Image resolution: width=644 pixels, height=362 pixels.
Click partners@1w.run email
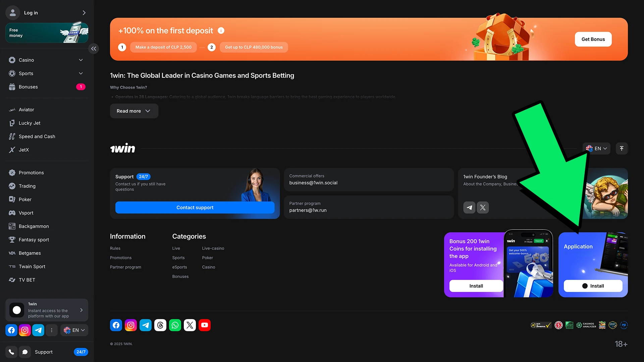coord(308,210)
